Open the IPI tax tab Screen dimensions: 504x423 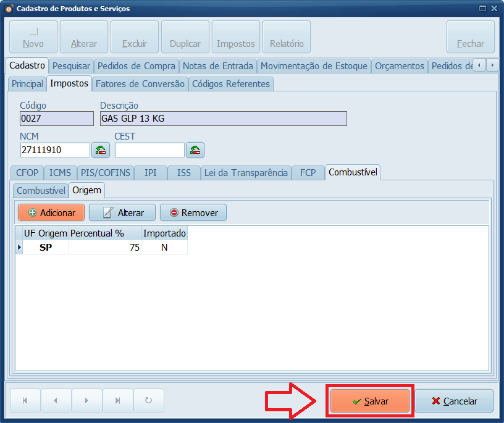(151, 173)
